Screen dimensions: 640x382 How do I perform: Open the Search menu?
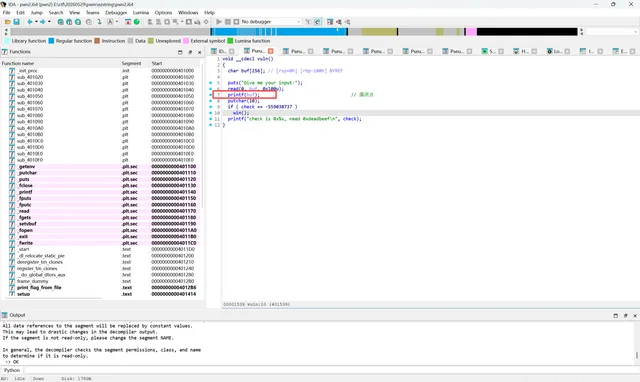point(56,13)
